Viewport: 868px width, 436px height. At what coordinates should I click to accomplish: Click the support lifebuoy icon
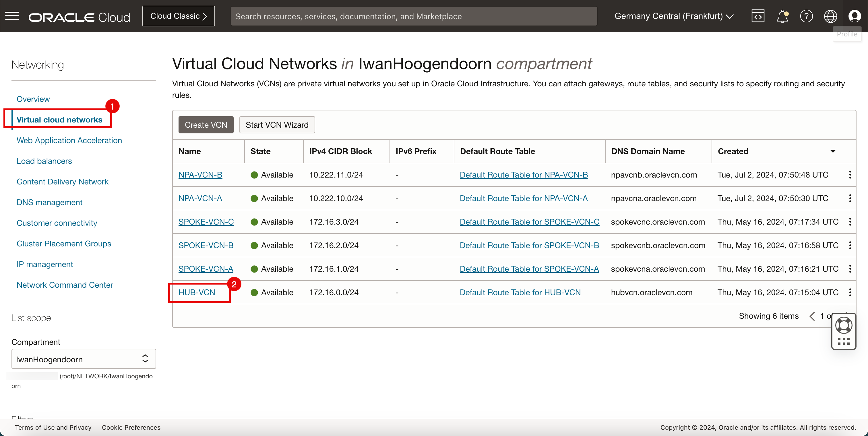[x=843, y=325]
